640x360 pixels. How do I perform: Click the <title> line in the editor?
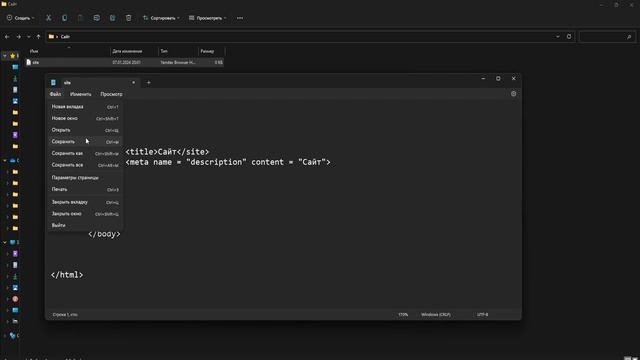(x=167, y=152)
